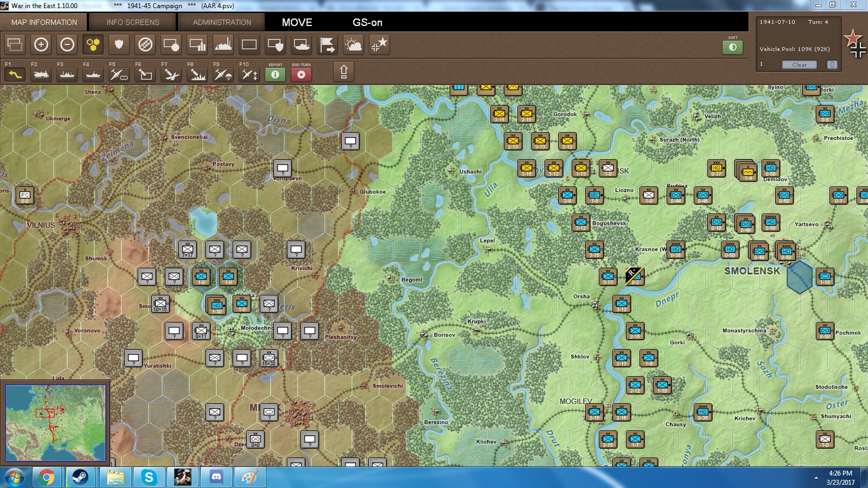Select the black-yellow unit near Orsha
Viewport: 868px width, 488px height.
[635, 277]
